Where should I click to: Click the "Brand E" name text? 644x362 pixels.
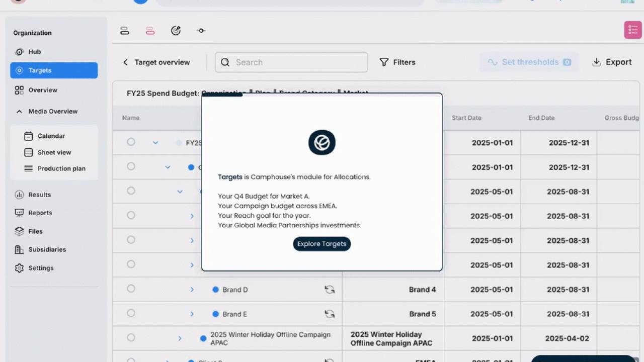tap(234, 314)
